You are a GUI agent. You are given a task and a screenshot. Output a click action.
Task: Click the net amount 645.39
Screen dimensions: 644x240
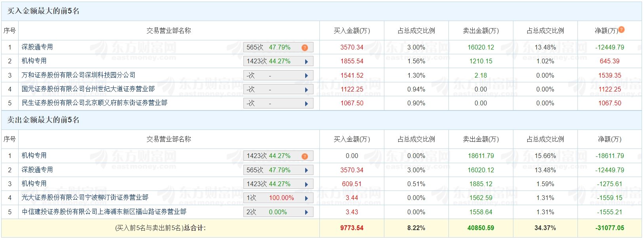pyautogui.click(x=610, y=61)
